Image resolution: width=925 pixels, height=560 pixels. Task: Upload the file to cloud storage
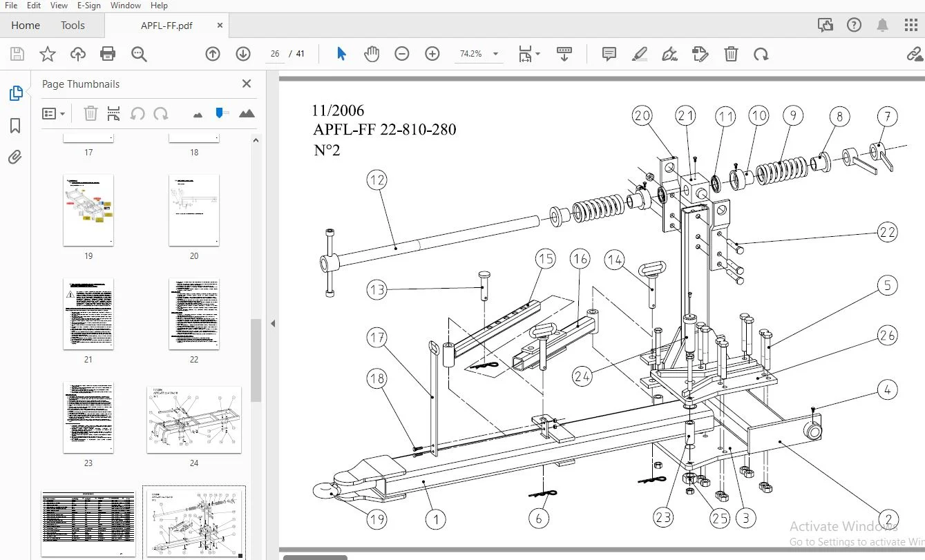point(77,54)
